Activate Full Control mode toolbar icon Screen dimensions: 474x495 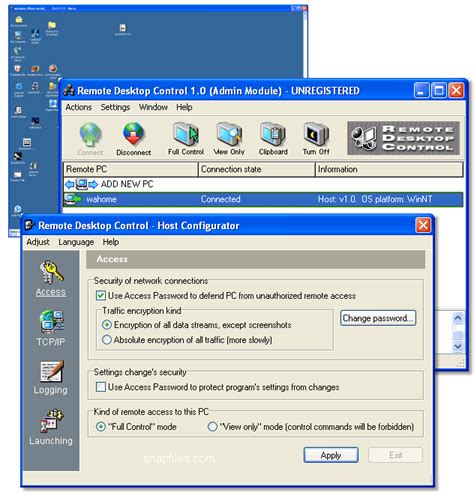pos(186,134)
